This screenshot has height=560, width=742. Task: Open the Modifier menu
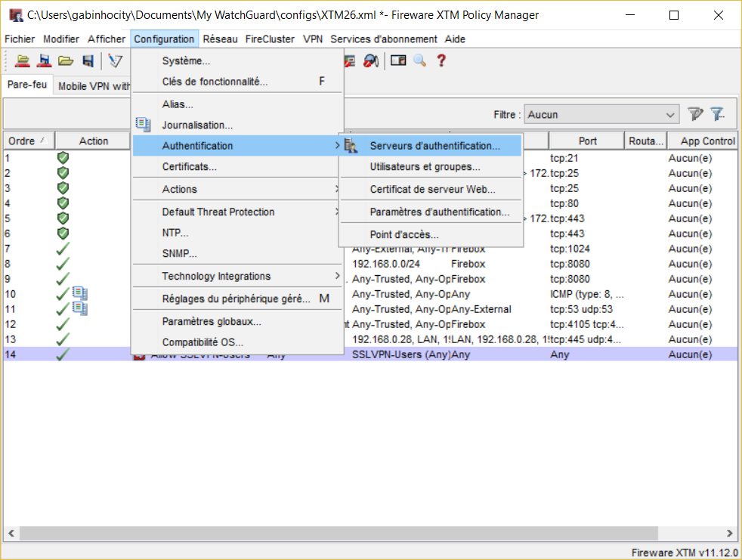[61, 39]
